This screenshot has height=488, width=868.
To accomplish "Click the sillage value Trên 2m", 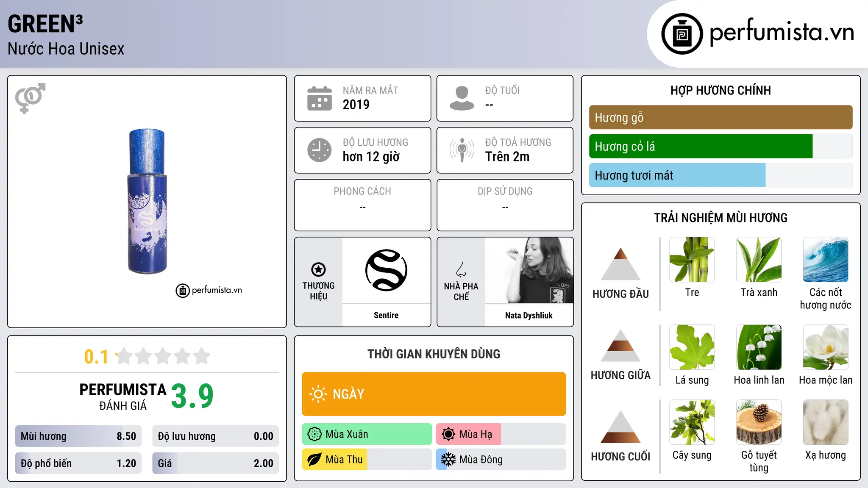I will (x=507, y=157).
